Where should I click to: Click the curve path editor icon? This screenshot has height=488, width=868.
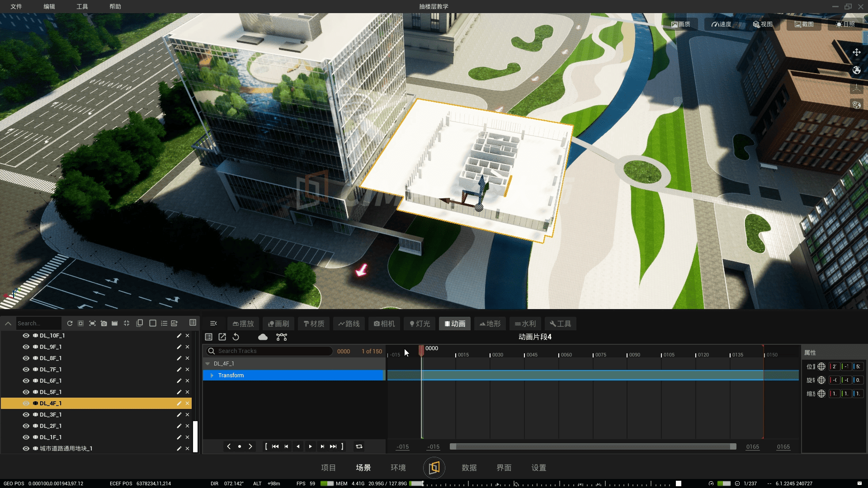coord(282,337)
